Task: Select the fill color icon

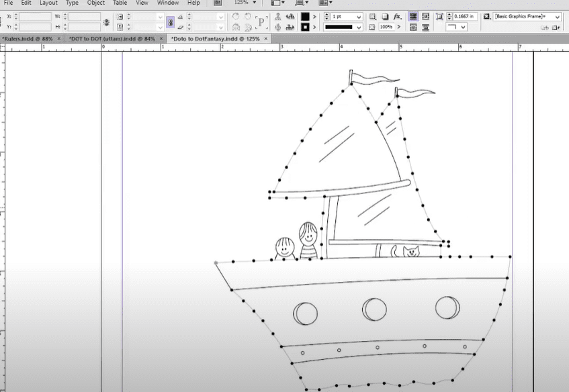Action: coord(305,16)
